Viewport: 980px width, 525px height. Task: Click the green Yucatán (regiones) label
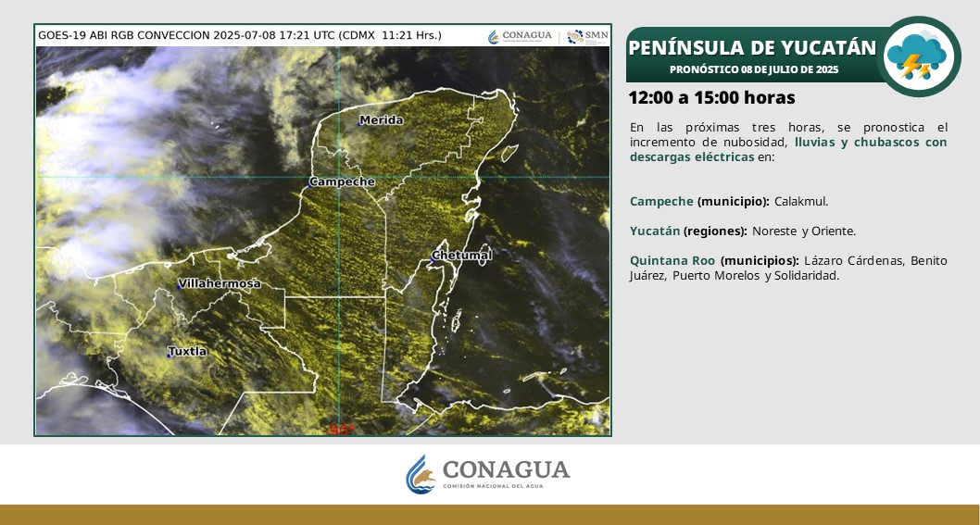pos(656,231)
